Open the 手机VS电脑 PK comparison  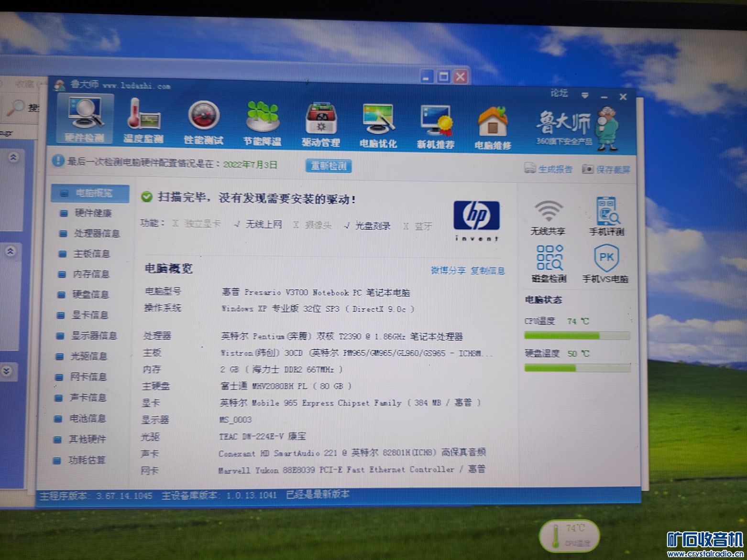point(605,264)
